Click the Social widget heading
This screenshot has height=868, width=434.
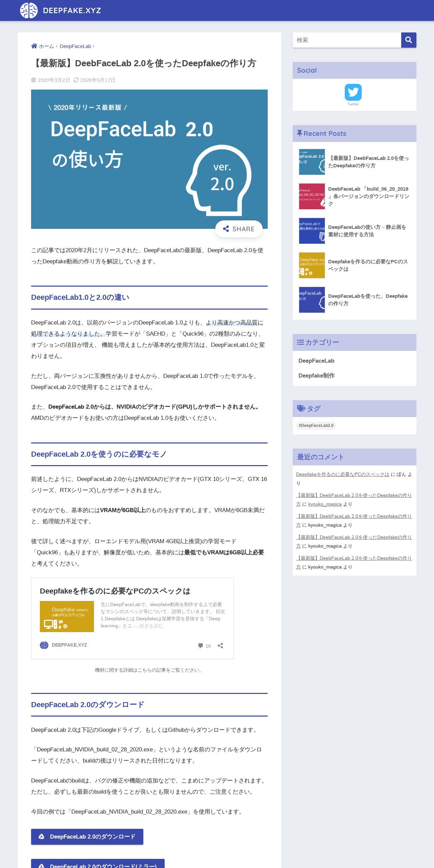point(307,70)
